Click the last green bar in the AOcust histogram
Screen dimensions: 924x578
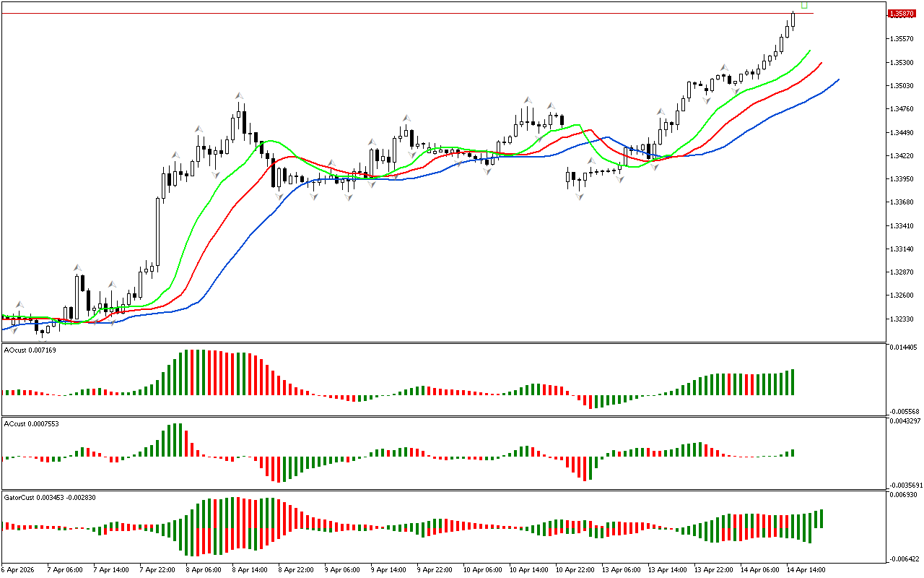pyautogui.click(x=792, y=382)
